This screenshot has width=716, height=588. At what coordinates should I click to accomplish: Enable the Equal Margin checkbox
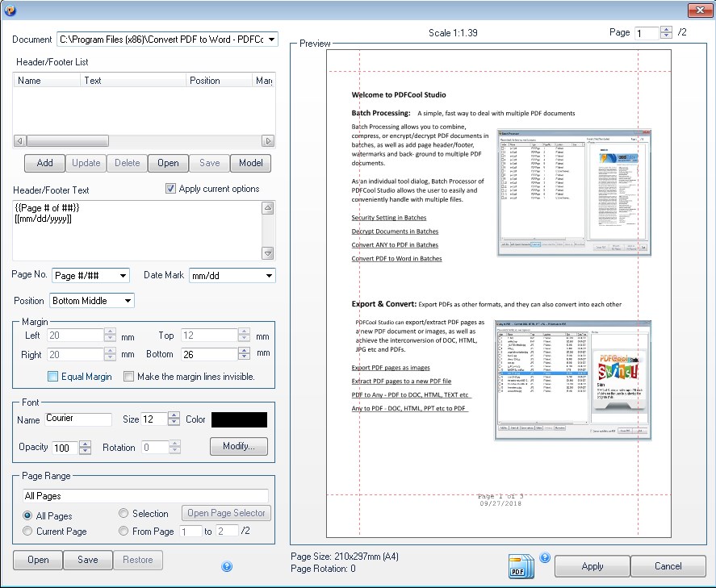pyautogui.click(x=53, y=377)
